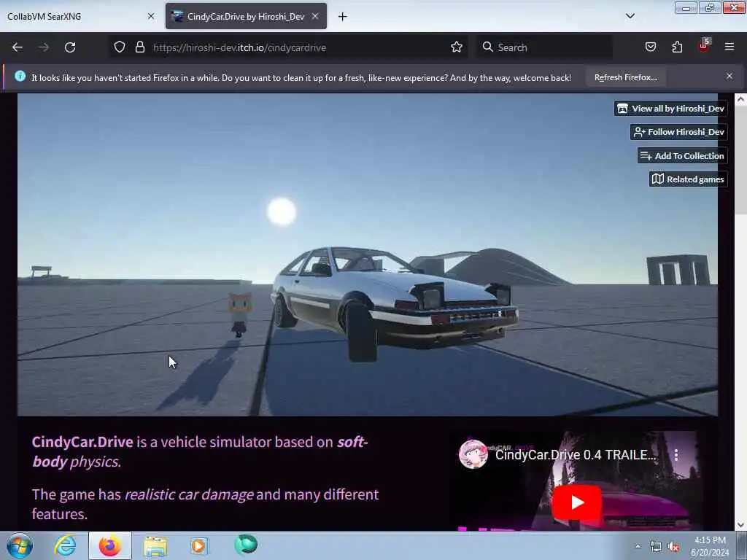Click the network tray icon

(x=656, y=547)
